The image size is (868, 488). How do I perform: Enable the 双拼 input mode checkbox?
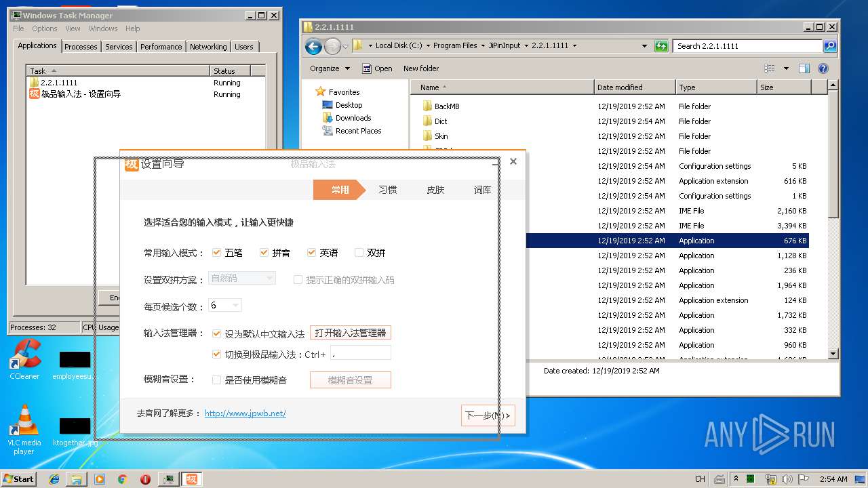pyautogui.click(x=359, y=253)
